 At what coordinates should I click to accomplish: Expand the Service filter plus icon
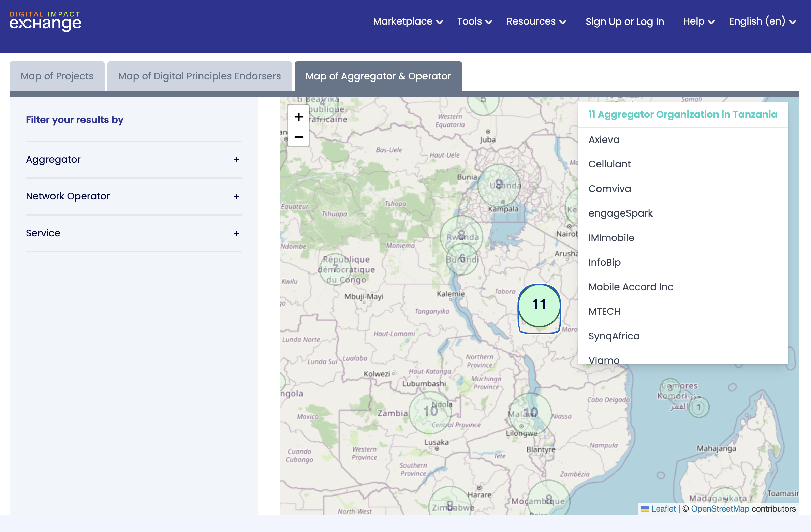236,233
